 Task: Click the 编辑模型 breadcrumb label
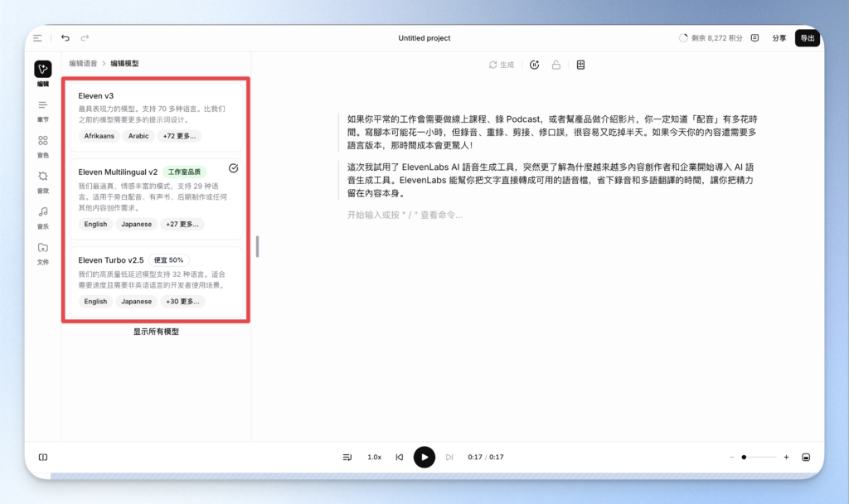(x=124, y=63)
